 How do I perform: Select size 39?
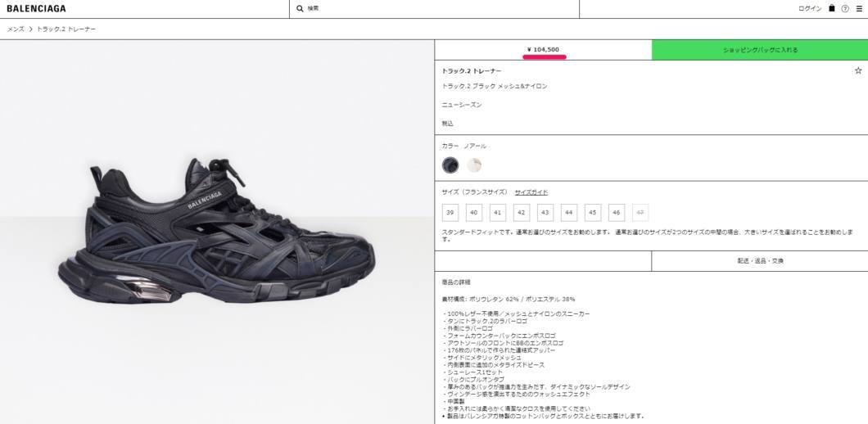pos(450,213)
